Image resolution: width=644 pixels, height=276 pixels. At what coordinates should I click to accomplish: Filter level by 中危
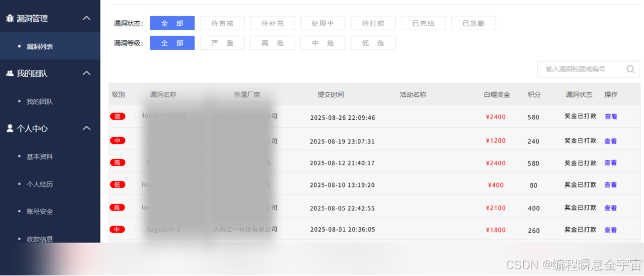[323, 43]
